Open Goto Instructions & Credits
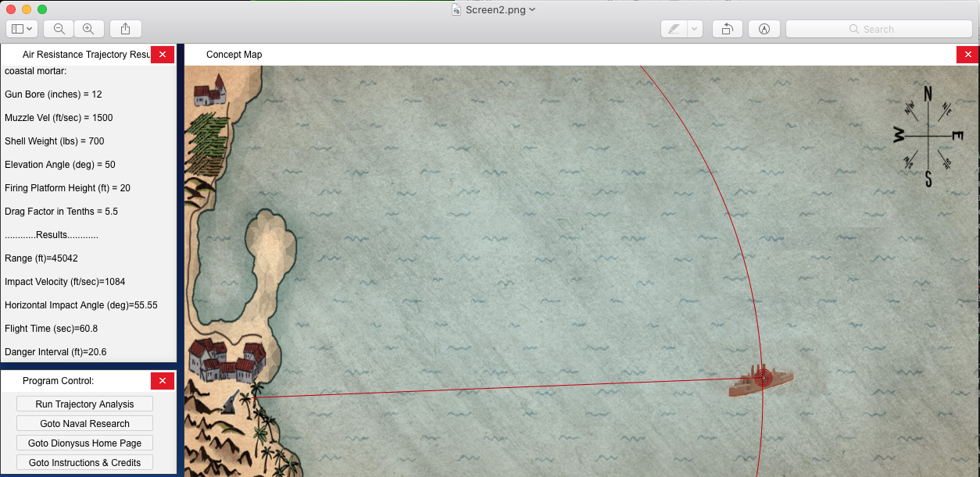This screenshot has width=980, height=477. (x=84, y=462)
